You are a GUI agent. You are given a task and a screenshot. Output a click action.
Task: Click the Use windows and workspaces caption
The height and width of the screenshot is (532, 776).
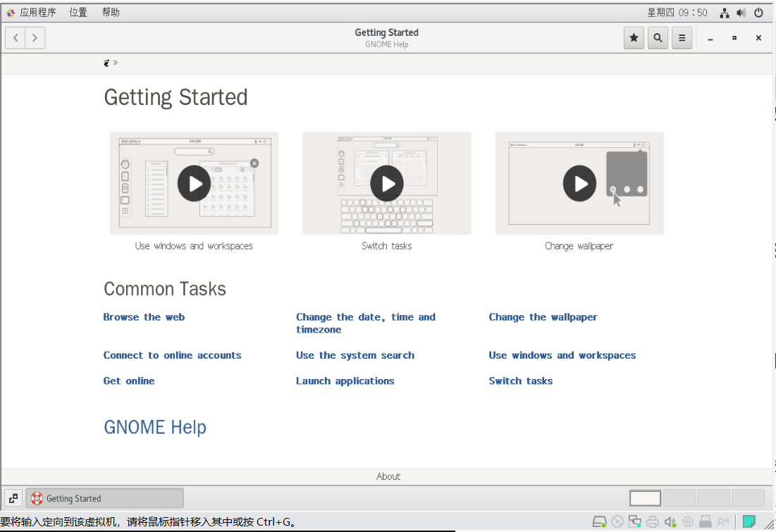194,246
